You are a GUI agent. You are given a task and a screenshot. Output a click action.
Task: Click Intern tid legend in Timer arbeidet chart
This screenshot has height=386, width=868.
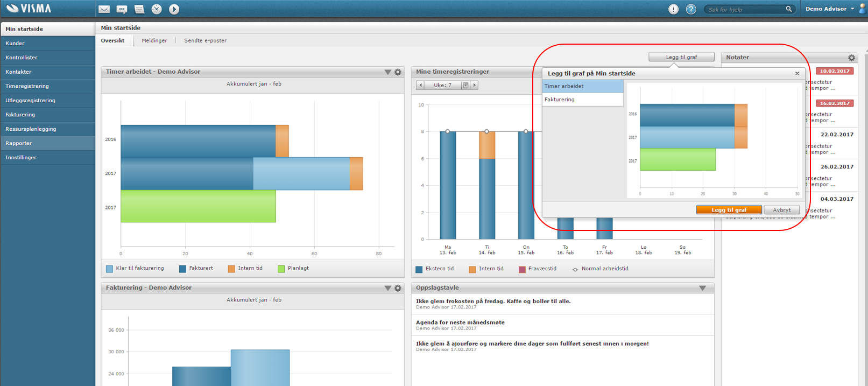(245, 269)
